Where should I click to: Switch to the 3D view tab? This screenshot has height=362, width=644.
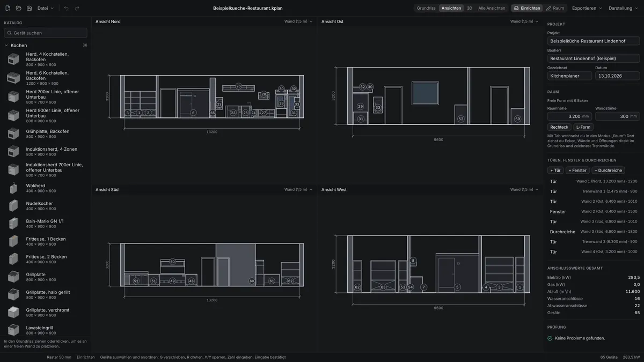click(470, 8)
